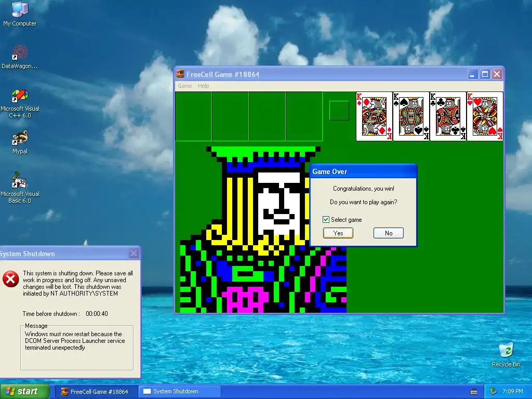Click the first empty free cell
Viewport: 532px width, 399px height.
tap(193, 116)
